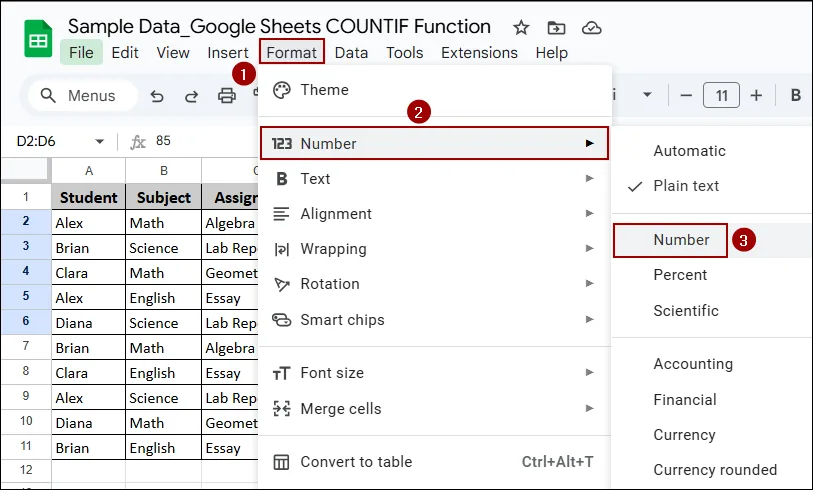Open the View menu

point(173,52)
